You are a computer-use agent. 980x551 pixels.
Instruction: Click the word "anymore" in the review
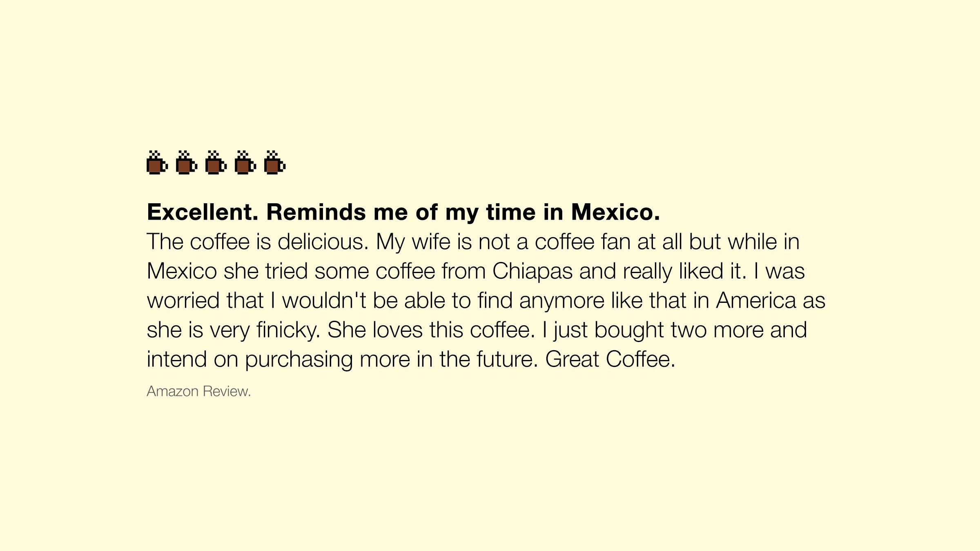[x=562, y=301]
